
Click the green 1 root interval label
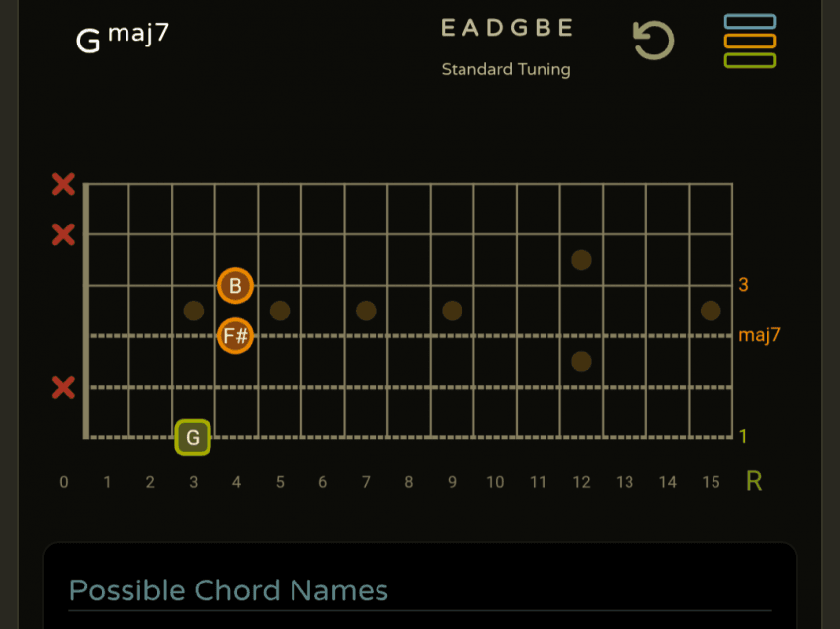[x=743, y=436]
